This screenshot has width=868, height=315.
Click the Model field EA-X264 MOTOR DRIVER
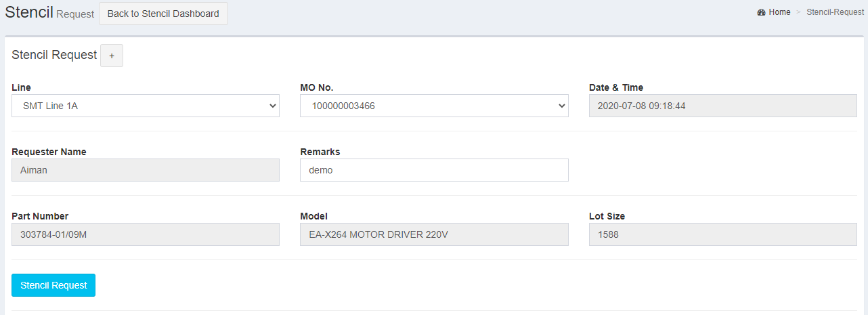point(434,234)
